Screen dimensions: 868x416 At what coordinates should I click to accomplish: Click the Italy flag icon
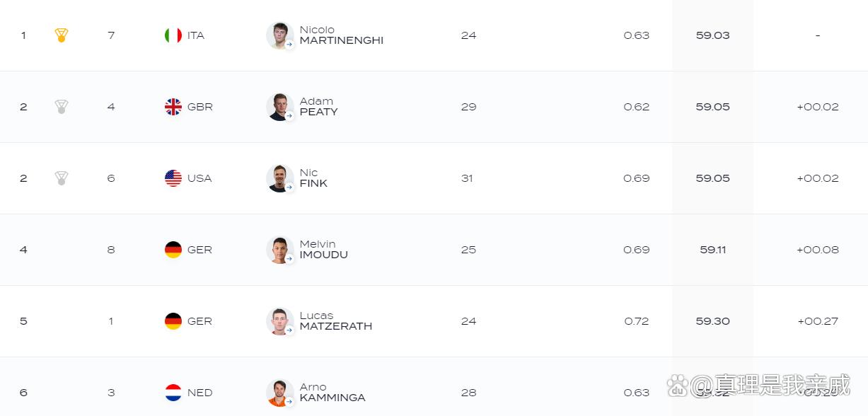pyautogui.click(x=173, y=35)
